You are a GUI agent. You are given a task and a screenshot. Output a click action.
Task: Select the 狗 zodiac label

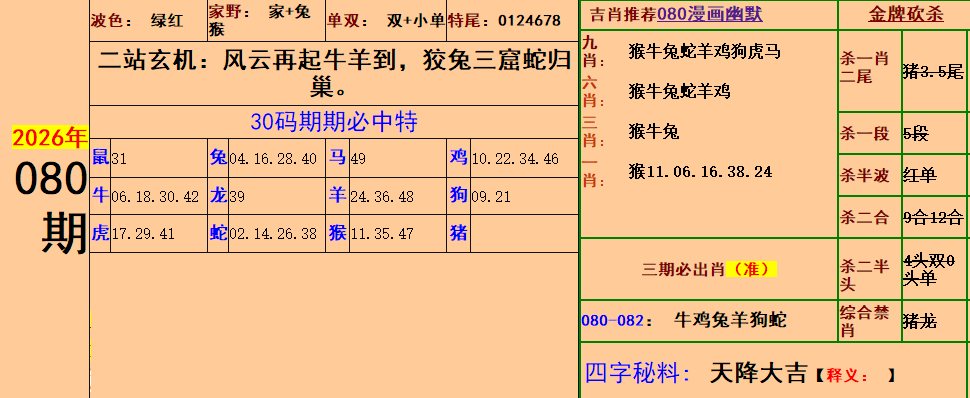tap(458, 196)
